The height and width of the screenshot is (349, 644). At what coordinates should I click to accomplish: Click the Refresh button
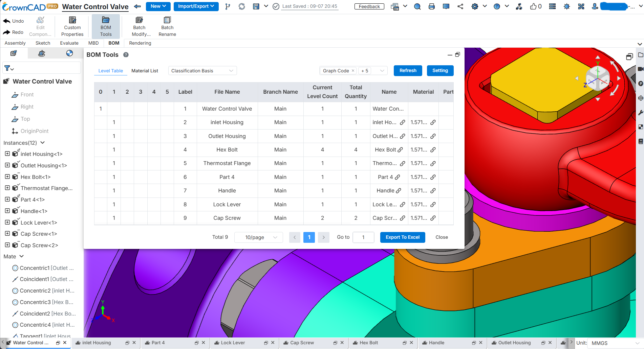[x=408, y=71]
